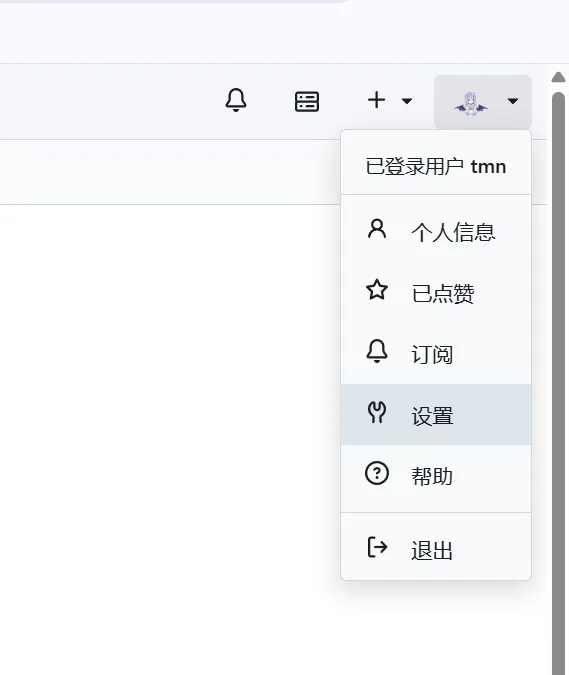Click the star icon beside 已点赞
This screenshot has width=569, height=675.
[x=377, y=290]
